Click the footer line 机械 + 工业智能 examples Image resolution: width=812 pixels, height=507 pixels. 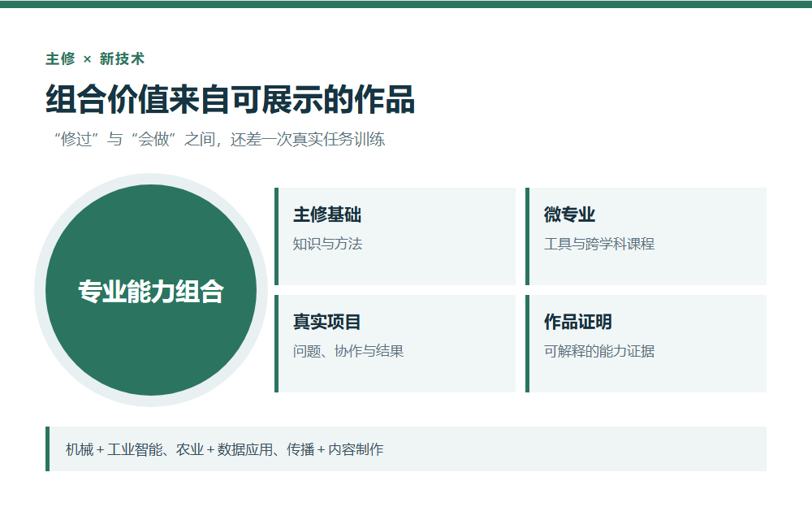point(225,449)
